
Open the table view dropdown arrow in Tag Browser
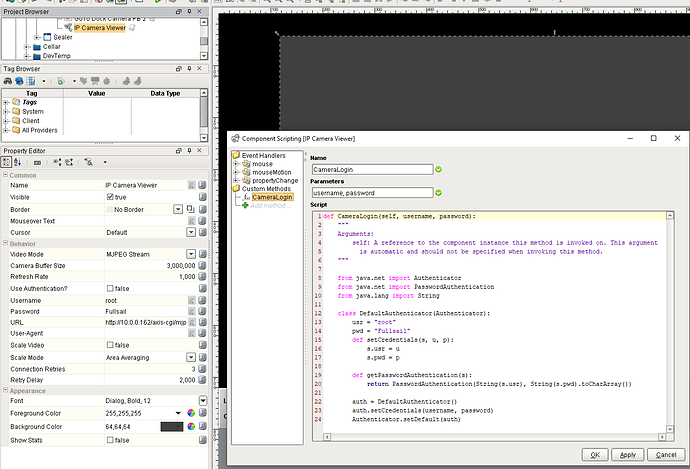tap(44, 81)
